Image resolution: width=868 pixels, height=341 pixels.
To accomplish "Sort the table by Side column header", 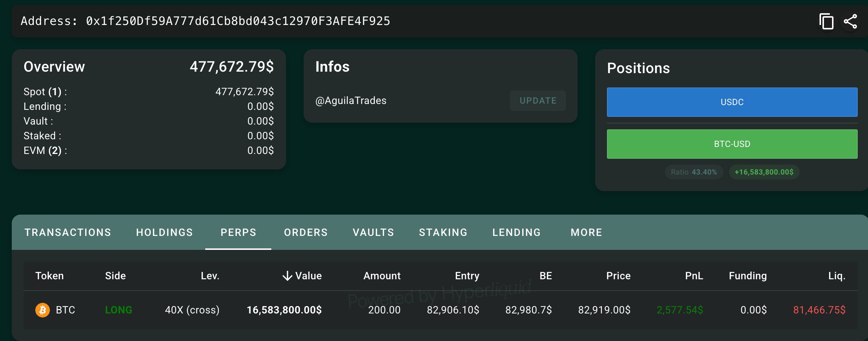I will coord(115,276).
